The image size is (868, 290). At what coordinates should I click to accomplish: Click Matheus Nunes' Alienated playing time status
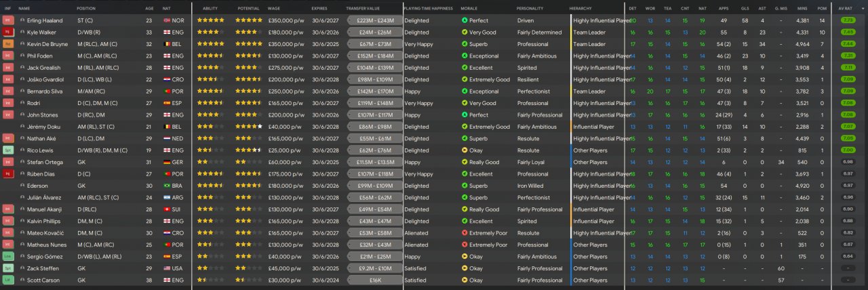click(416, 245)
